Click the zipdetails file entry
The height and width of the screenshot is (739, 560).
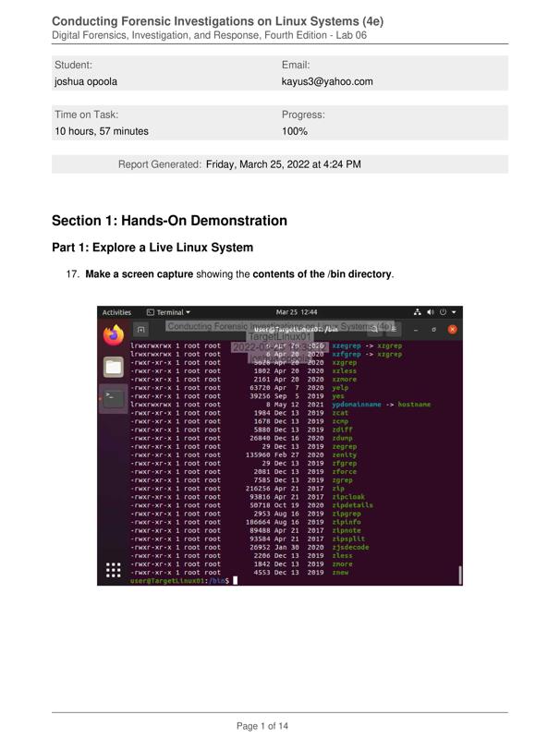353,505
